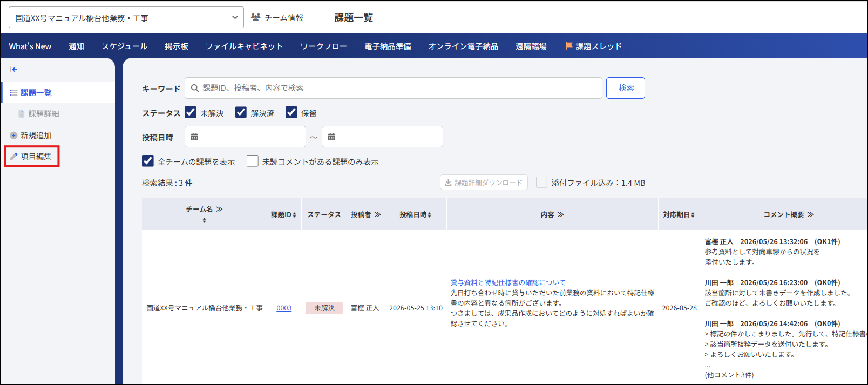Click team name cell 国道XX号マニュアル橋台他業務・工事
Viewport: 868px width, 385px height.
pyautogui.click(x=205, y=308)
